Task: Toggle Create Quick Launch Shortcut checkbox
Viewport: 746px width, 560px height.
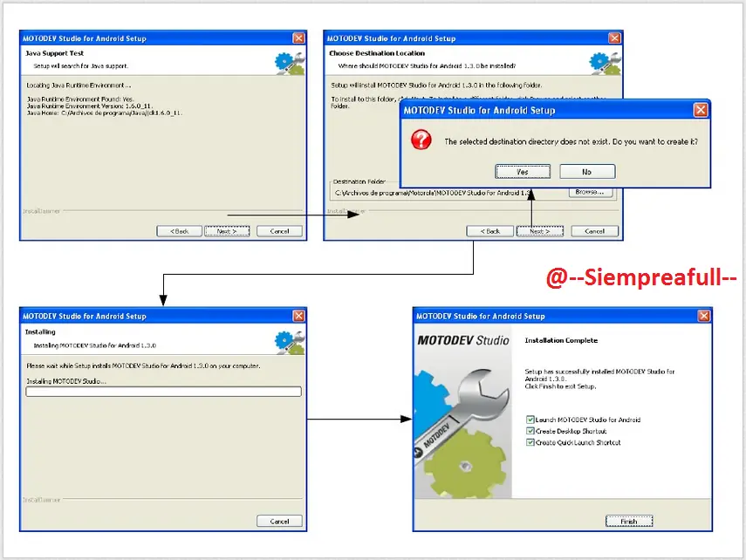Action: [530, 442]
